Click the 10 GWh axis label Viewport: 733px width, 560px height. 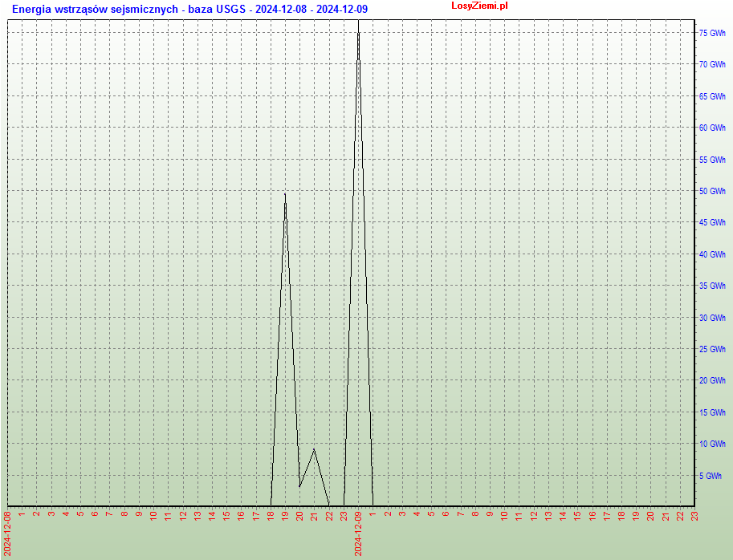point(711,444)
